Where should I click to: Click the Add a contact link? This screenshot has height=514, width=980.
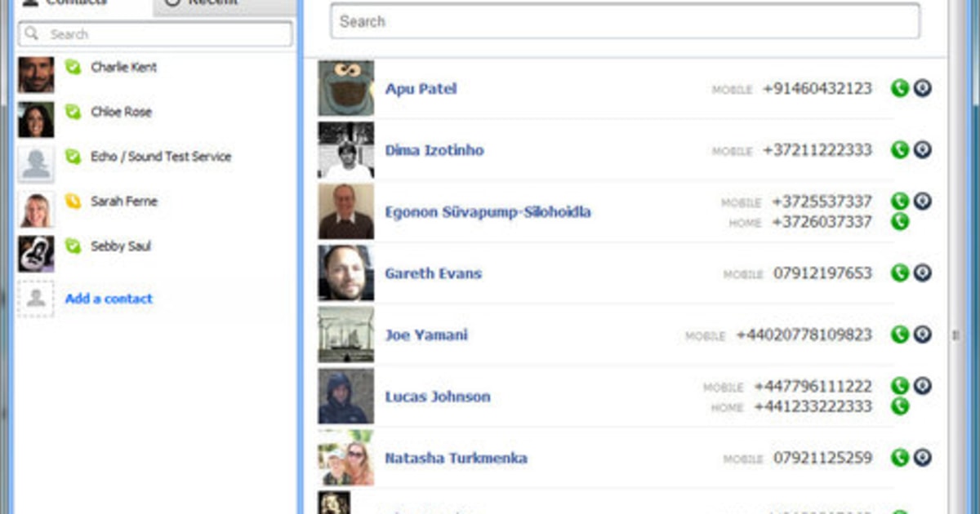(109, 299)
